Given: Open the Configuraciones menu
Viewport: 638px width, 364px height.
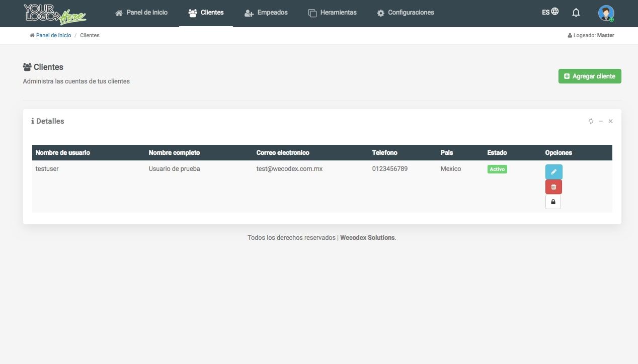Looking at the screenshot, I should (405, 13).
